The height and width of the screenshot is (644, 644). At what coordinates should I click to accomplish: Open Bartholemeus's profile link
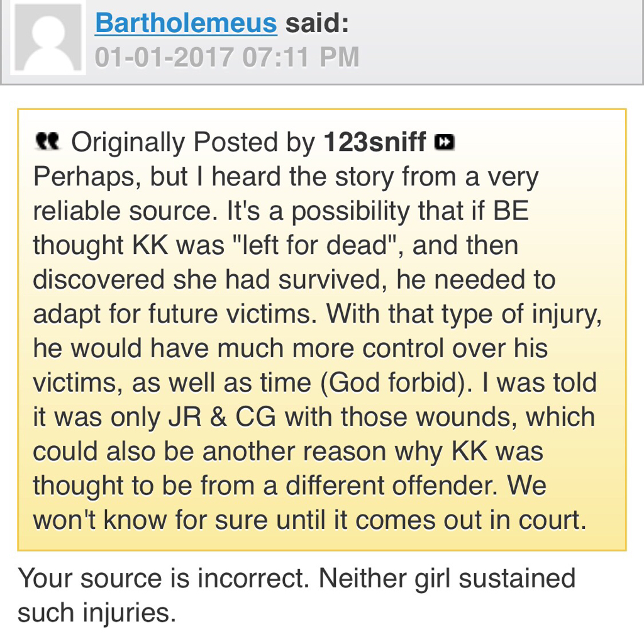tap(186, 23)
